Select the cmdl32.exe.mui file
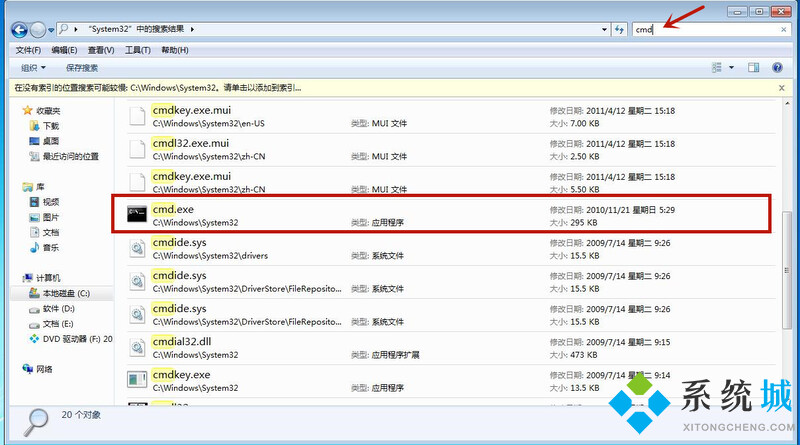 451,150
